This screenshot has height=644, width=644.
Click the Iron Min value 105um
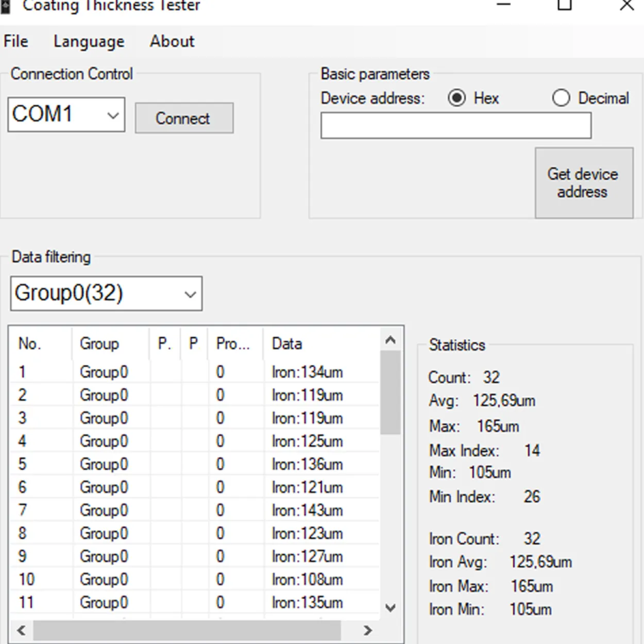click(x=531, y=609)
